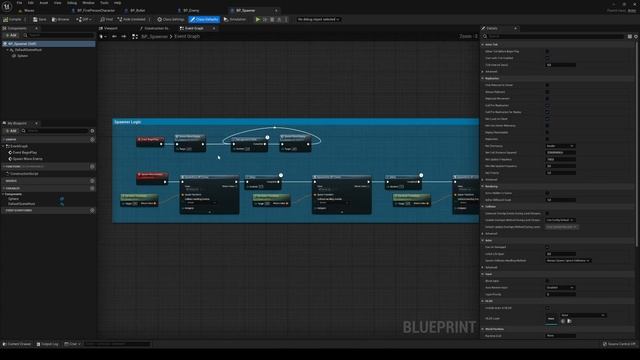Screen dimensions: 640x360
Task: Click graph navigate forward arrow
Action: (124, 36)
